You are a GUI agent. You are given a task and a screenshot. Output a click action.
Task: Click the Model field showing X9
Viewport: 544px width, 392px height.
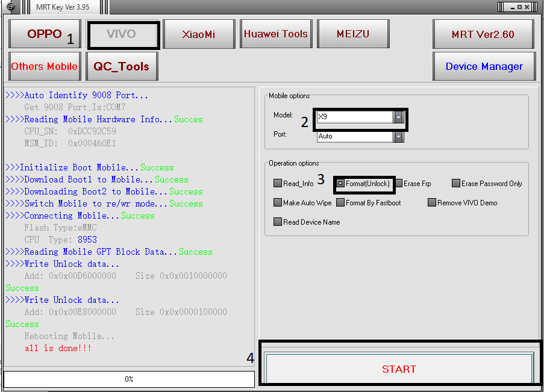point(355,117)
